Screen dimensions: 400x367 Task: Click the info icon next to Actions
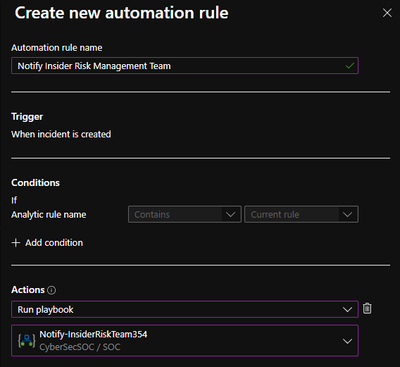tap(52, 290)
